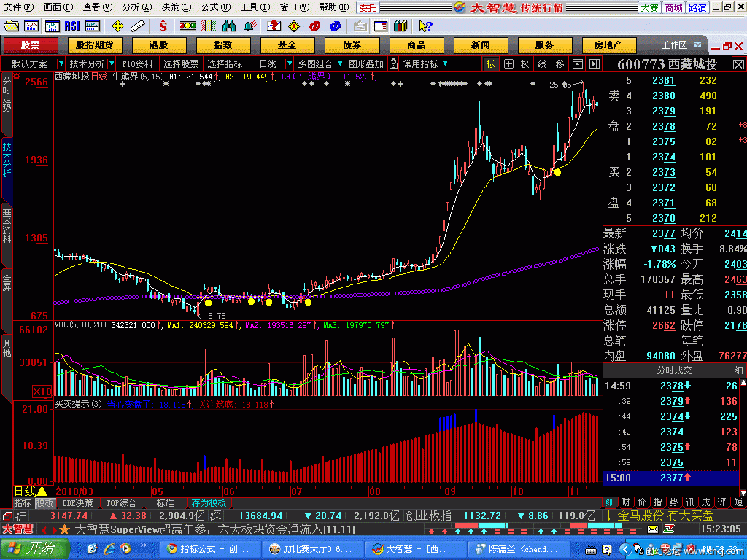Click the crosshair grid icon
This screenshot has height=560, width=747.
click(508, 64)
